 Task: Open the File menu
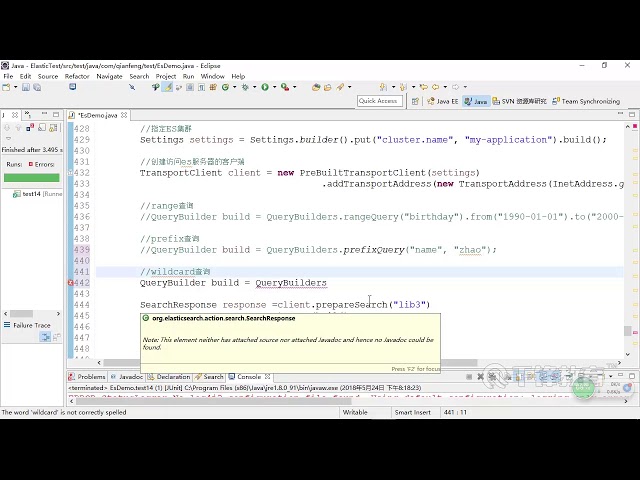click(x=8, y=76)
